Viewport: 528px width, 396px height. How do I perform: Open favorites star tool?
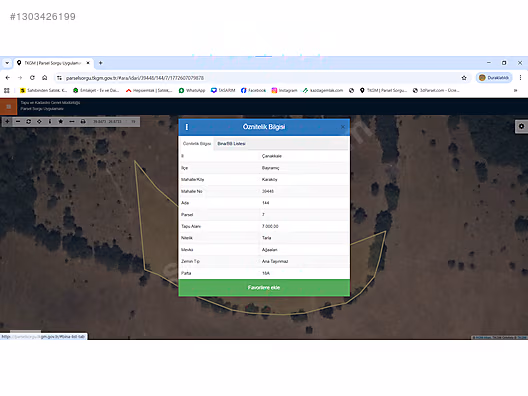(61, 122)
